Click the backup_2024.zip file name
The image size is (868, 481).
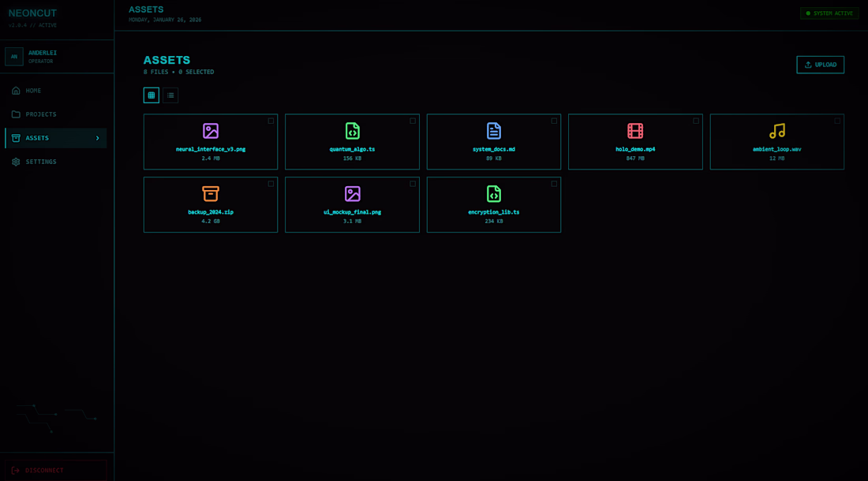211,212
